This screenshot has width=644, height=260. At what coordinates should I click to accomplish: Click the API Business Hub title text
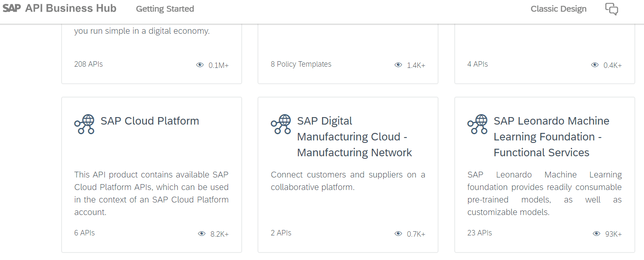click(x=71, y=9)
